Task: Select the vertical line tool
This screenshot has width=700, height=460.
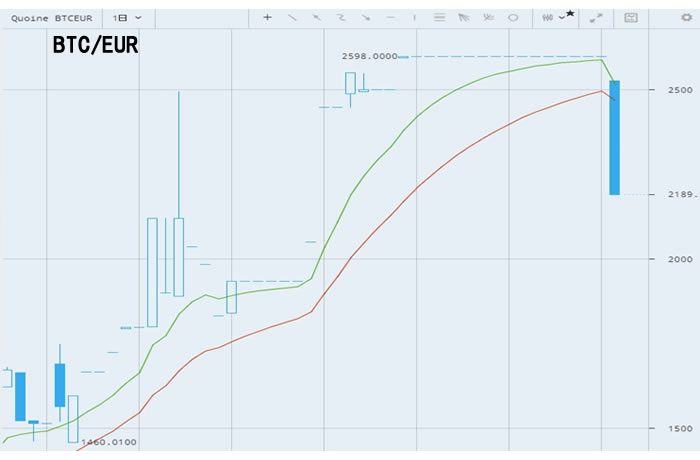Action: click(414, 17)
